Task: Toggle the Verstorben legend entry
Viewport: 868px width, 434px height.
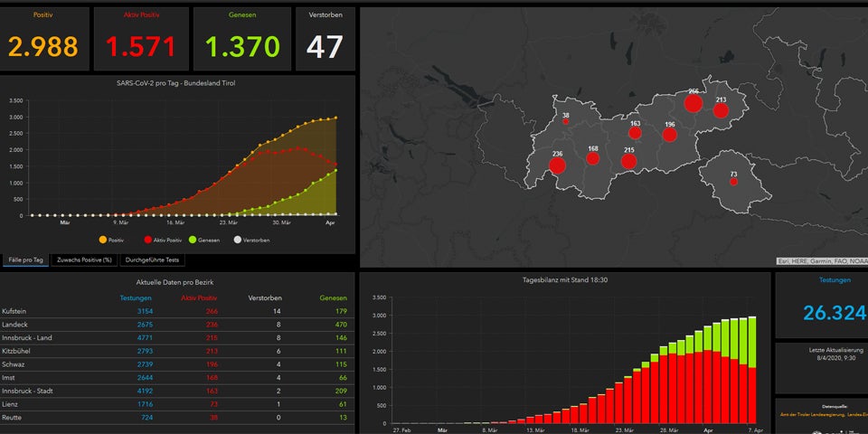Action: 251,240
